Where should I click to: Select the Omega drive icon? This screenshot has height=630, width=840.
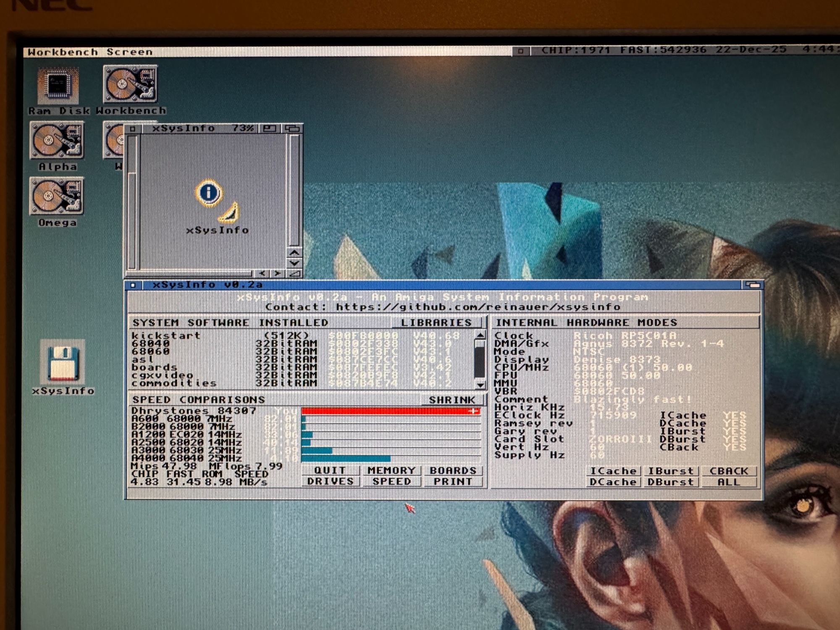[57, 196]
